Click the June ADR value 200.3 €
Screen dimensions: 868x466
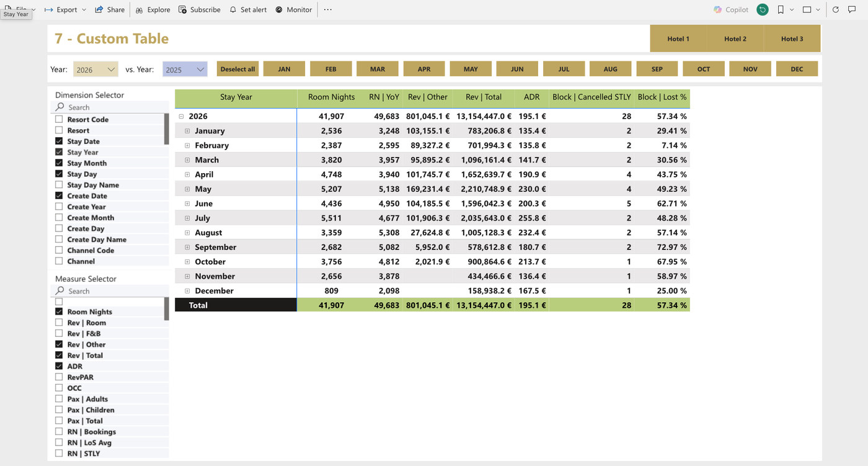point(532,204)
